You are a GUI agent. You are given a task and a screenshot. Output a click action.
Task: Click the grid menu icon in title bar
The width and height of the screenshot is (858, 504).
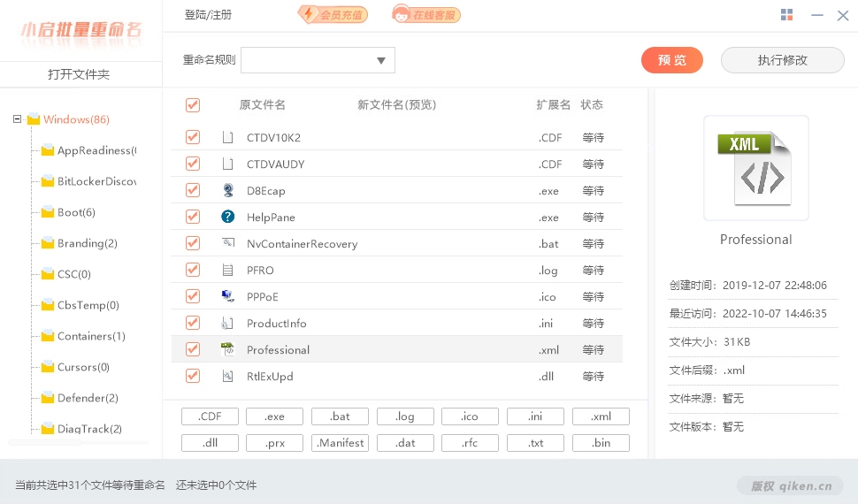[x=787, y=15]
